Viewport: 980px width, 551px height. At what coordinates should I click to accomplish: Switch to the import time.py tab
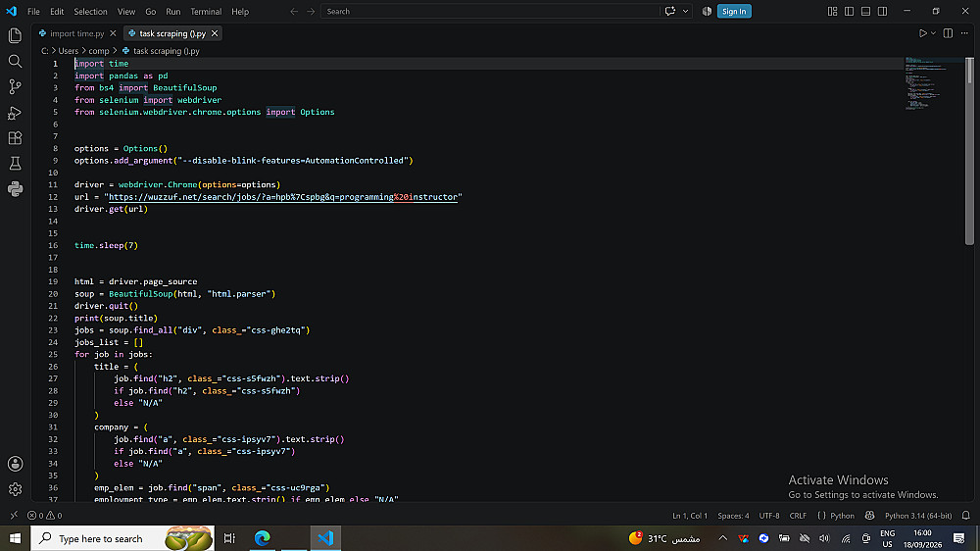pos(76,33)
